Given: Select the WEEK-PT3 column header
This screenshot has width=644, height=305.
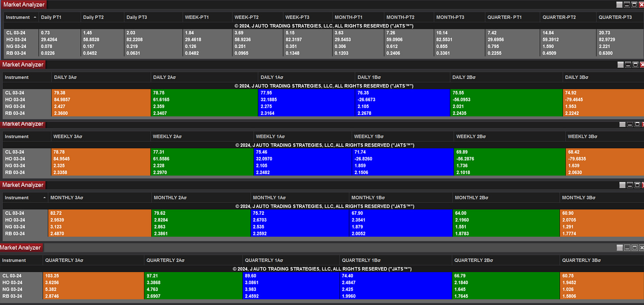Looking at the screenshot, I should pos(307,17).
